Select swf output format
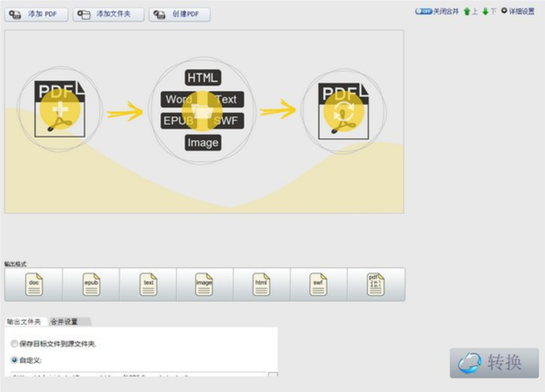This screenshot has width=545, height=392. (x=318, y=284)
